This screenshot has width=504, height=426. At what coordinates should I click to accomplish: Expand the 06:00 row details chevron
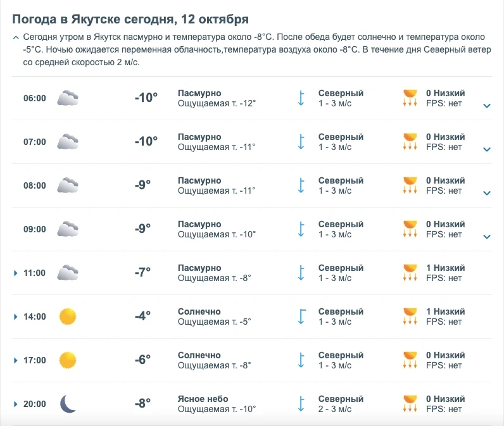point(487,106)
